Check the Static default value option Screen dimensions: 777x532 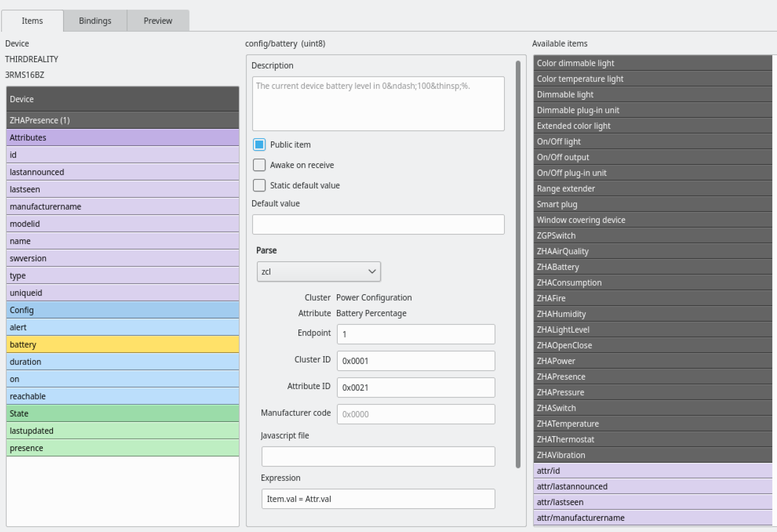coord(259,185)
